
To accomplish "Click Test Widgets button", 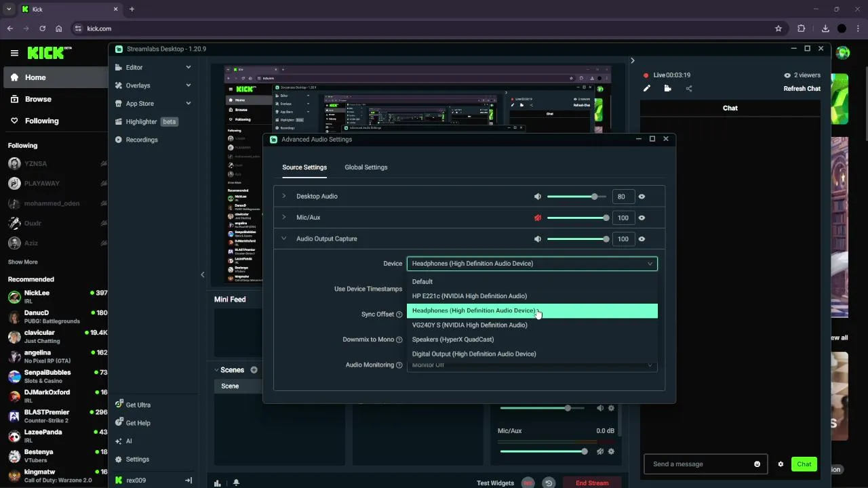I will click(x=495, y=483).
